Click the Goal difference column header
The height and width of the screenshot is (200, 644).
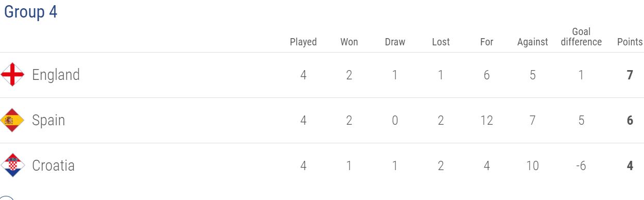pyautogui.click(x=581, y=37)
